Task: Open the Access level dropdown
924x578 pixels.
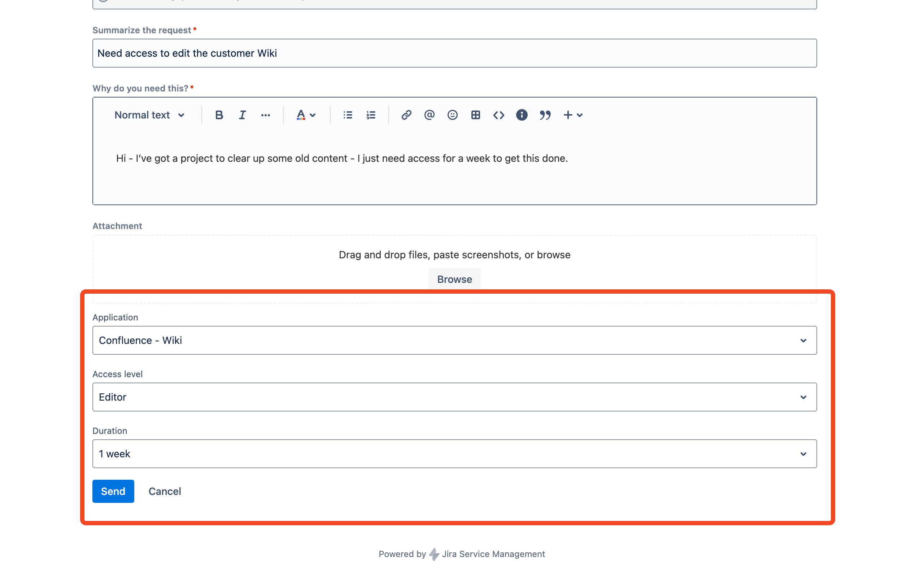Action: click(x=454, y=397)
